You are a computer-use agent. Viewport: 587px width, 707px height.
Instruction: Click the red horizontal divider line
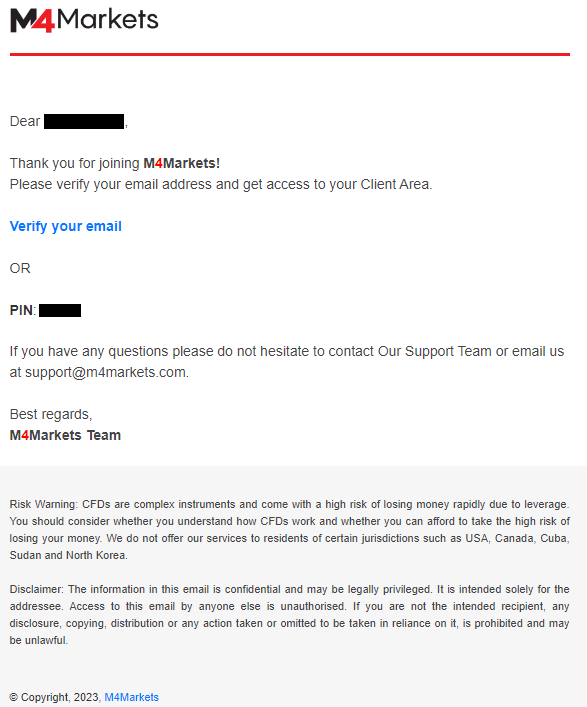coord(290,55)
